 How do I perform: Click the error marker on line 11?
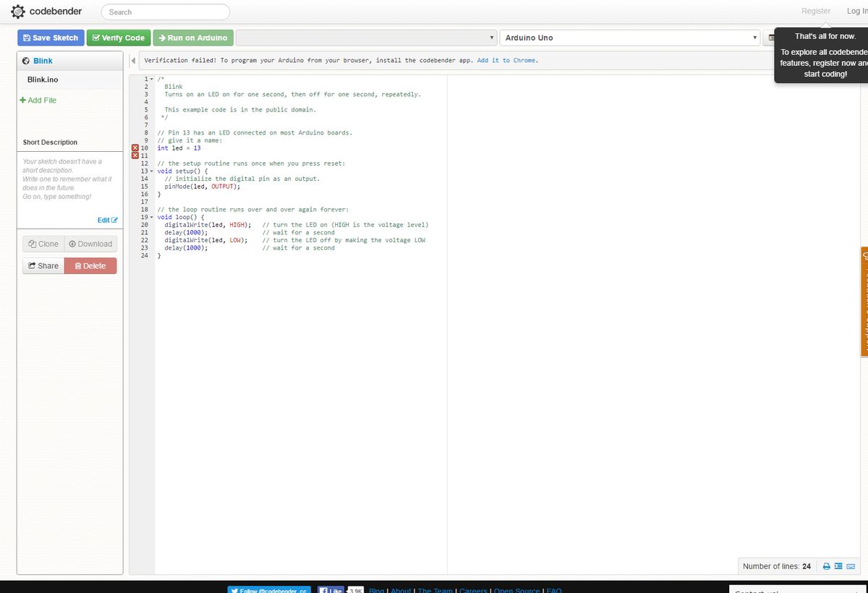coord(135,155)
